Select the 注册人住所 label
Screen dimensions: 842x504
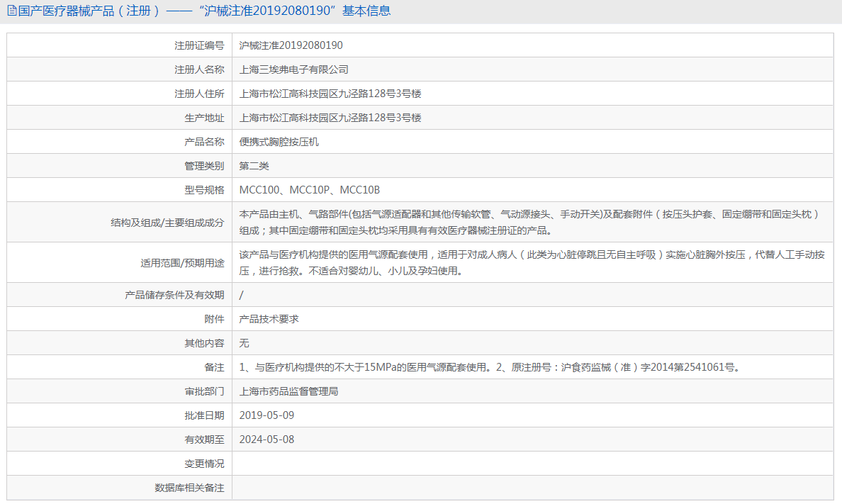[199, 94]
